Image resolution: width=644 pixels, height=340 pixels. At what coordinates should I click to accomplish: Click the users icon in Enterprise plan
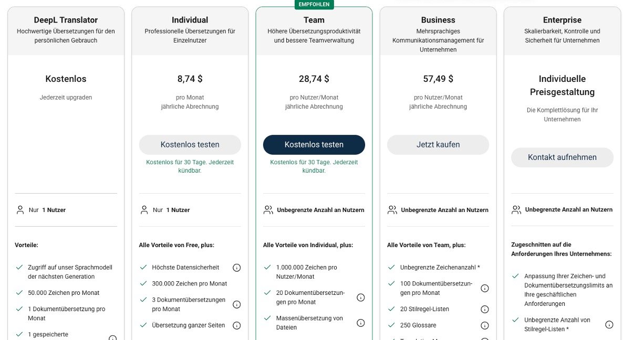516,209
